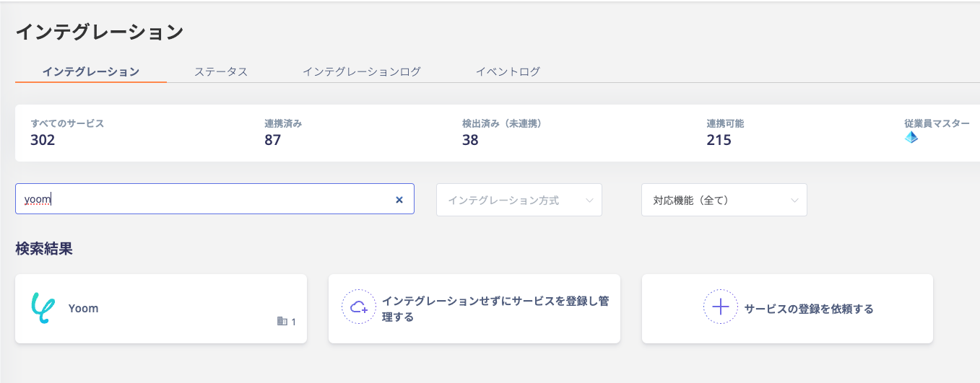
Task: Filter by すべてのサービス 302
Action: (67, 132)
